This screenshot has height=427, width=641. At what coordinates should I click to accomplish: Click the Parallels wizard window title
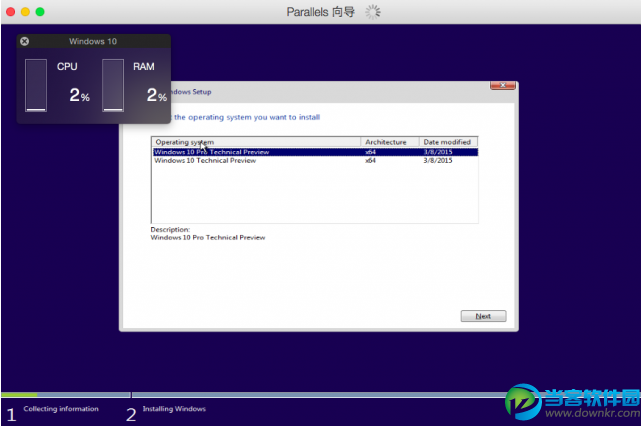[320, 12]
